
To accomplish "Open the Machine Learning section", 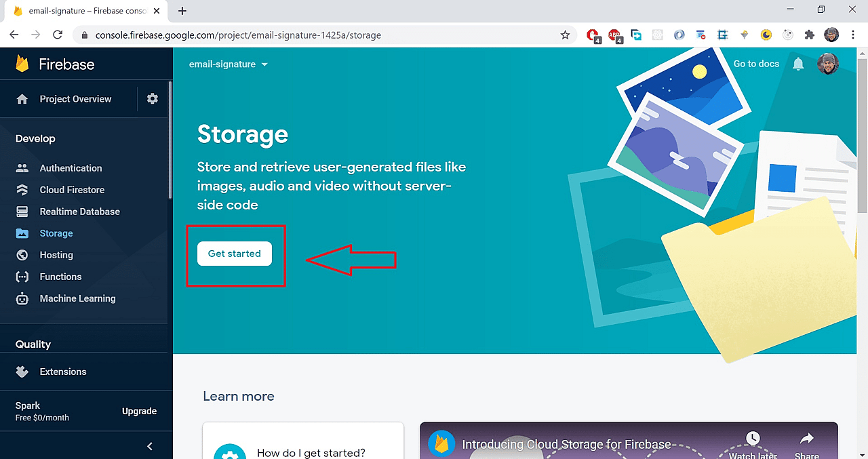I will coord(76,298).
